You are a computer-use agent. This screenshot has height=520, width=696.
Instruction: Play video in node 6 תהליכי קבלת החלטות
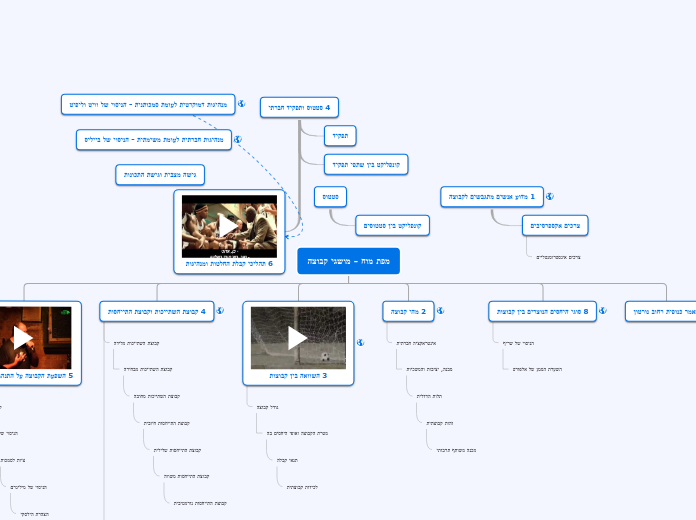pyautogui.click(x=229, y=226)
